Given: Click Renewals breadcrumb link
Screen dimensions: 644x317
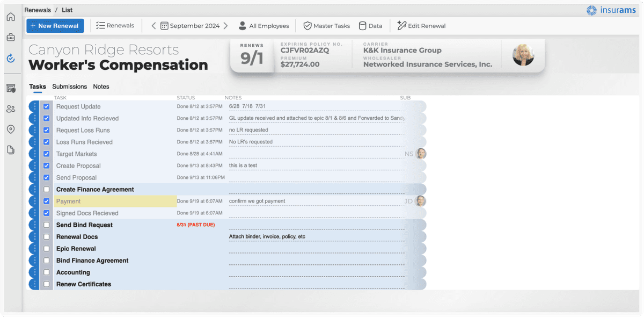Looking at the screenshot, I should point(37,10).
